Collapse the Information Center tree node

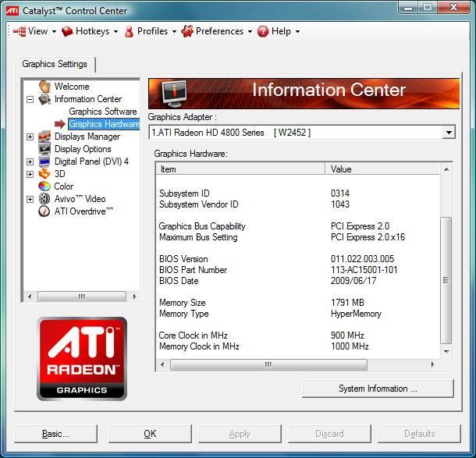[x=30, y=99]
